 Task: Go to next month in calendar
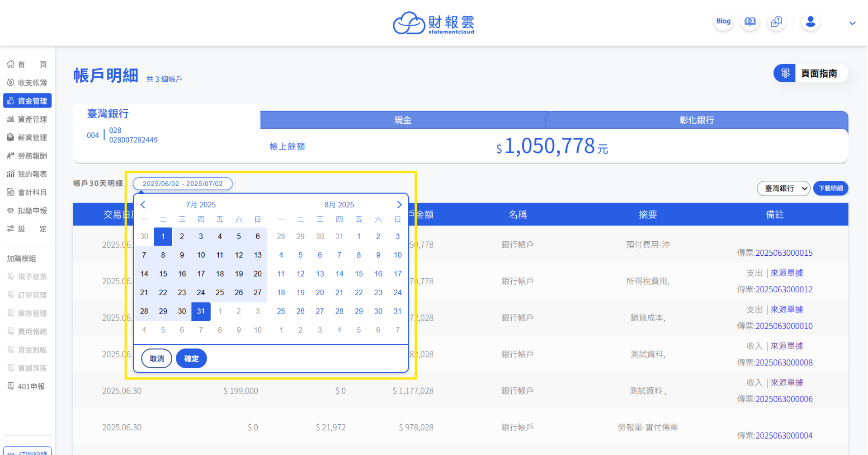pyautogui.click(x=399, y=205)
